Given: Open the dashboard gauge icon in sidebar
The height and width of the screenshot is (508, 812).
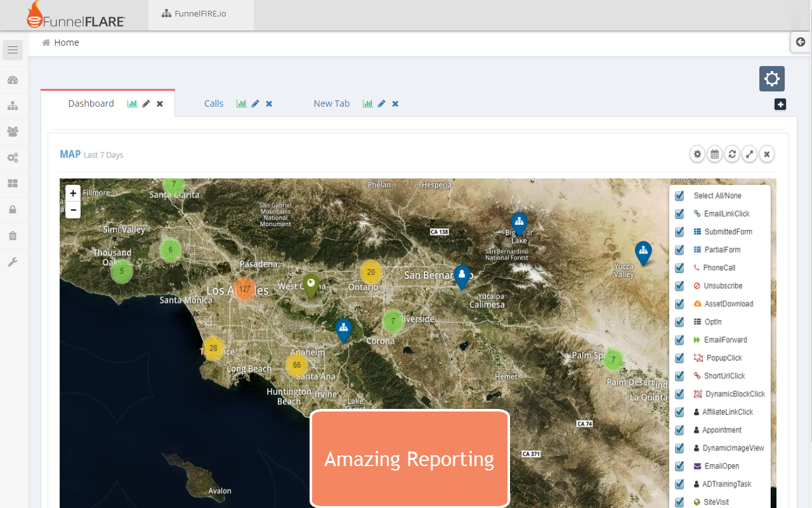Looking at the screenshot, I should click(13, 80).
